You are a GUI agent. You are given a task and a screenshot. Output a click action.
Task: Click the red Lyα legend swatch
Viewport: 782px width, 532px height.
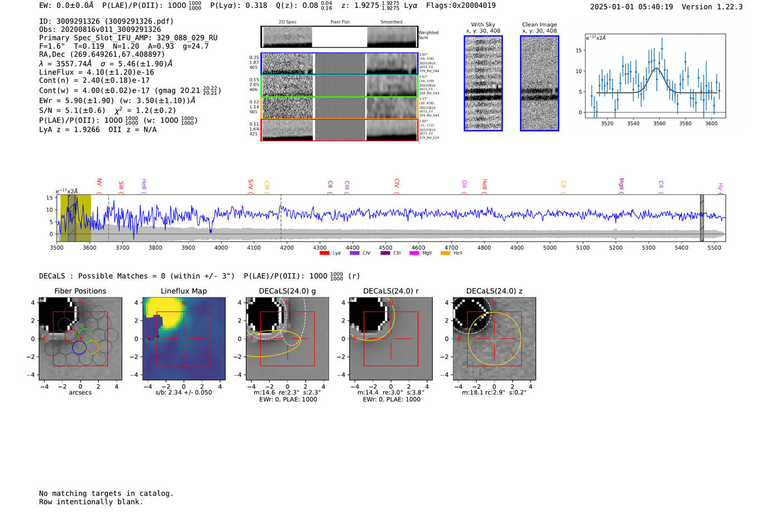(325, 253)
